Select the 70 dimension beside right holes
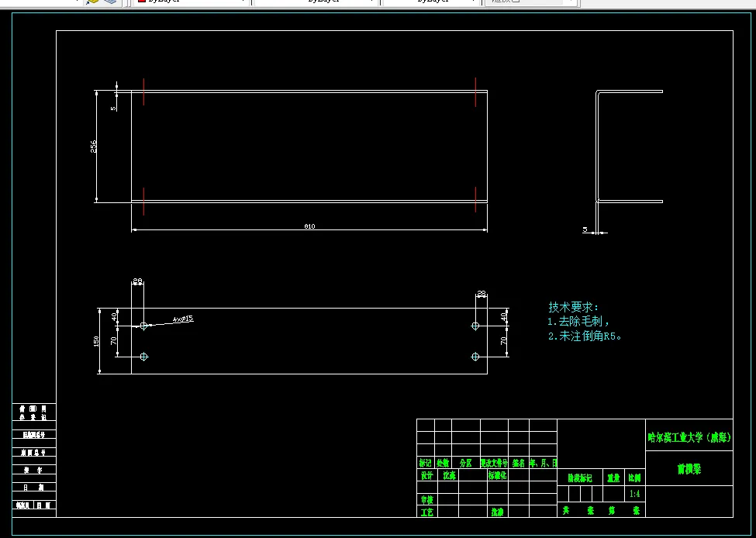756x538 pixels. click(504, 340)
